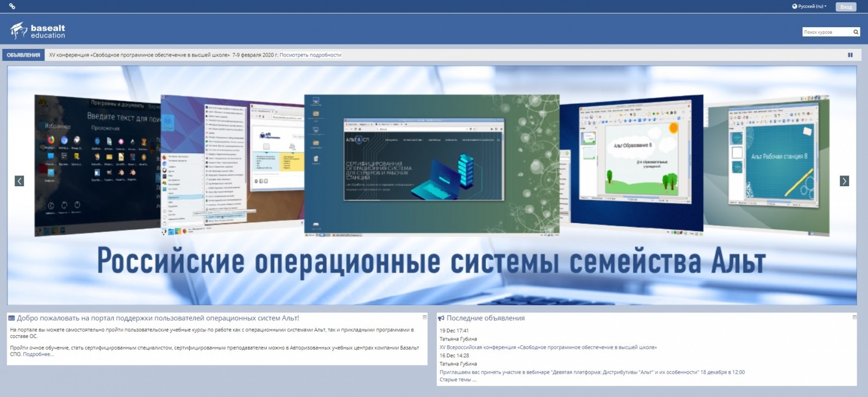Click author name Татьяна Губина under 19 Dec
868x397 pixels.
(458, 339)
